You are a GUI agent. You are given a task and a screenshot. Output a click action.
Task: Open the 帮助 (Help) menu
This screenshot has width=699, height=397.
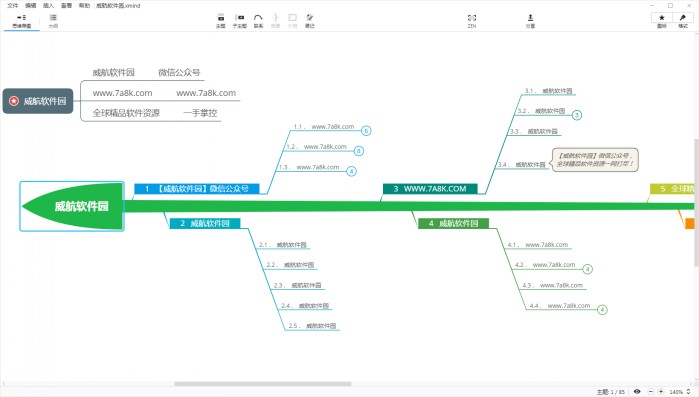(x=84, y=5)
